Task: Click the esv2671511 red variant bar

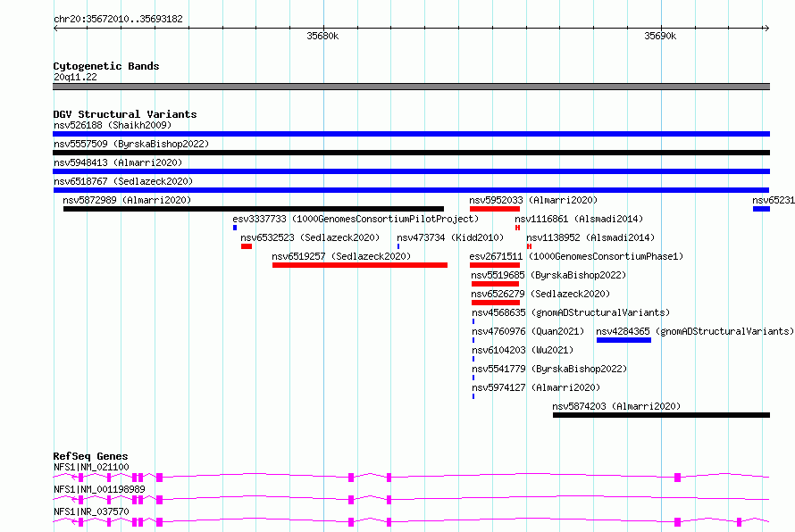Action: (x=495, y=265)
